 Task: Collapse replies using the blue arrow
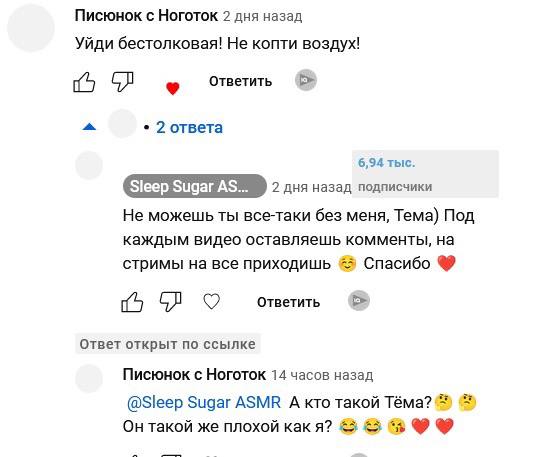[x=90, y=127]
